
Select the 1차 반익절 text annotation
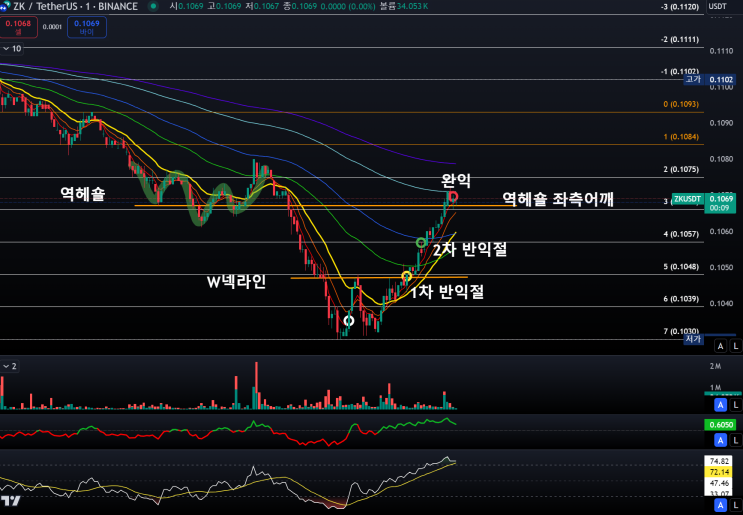(447, 292)
